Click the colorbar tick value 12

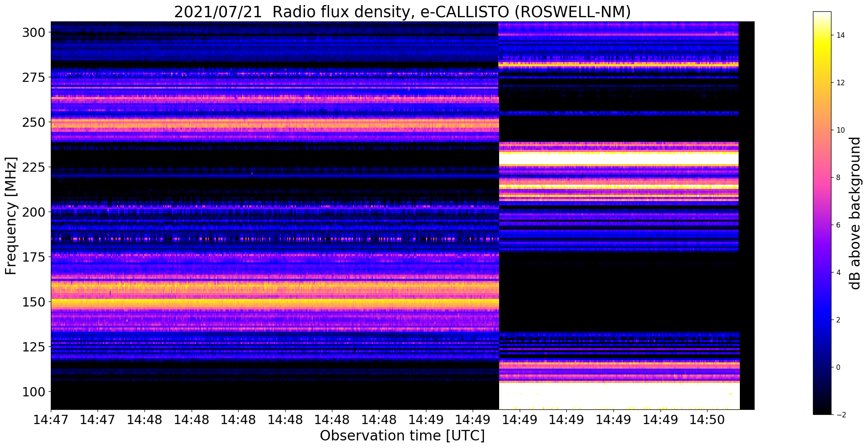841,83
